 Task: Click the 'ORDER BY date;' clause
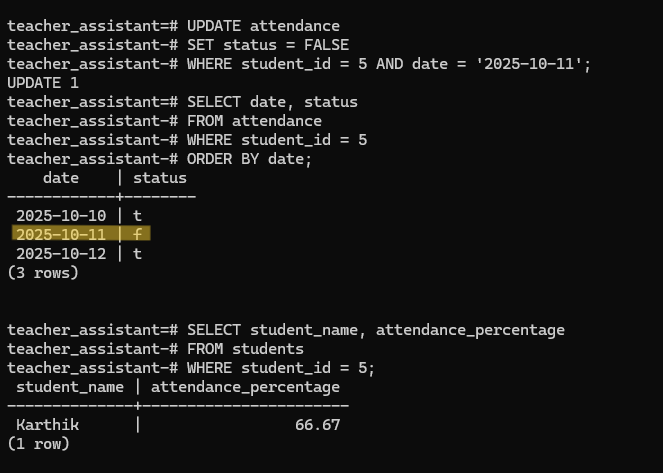[243, 159]
